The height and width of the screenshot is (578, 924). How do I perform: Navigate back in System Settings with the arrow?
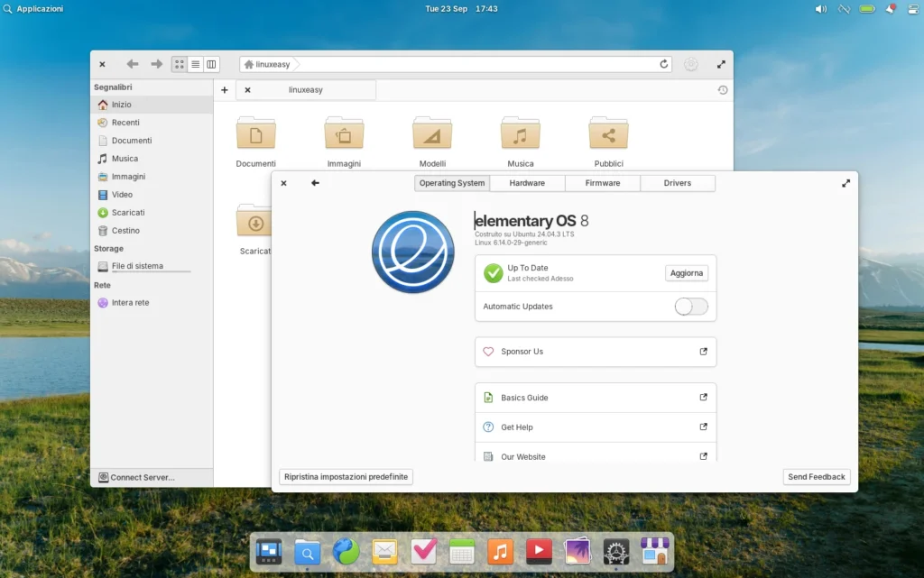point(314,183)
